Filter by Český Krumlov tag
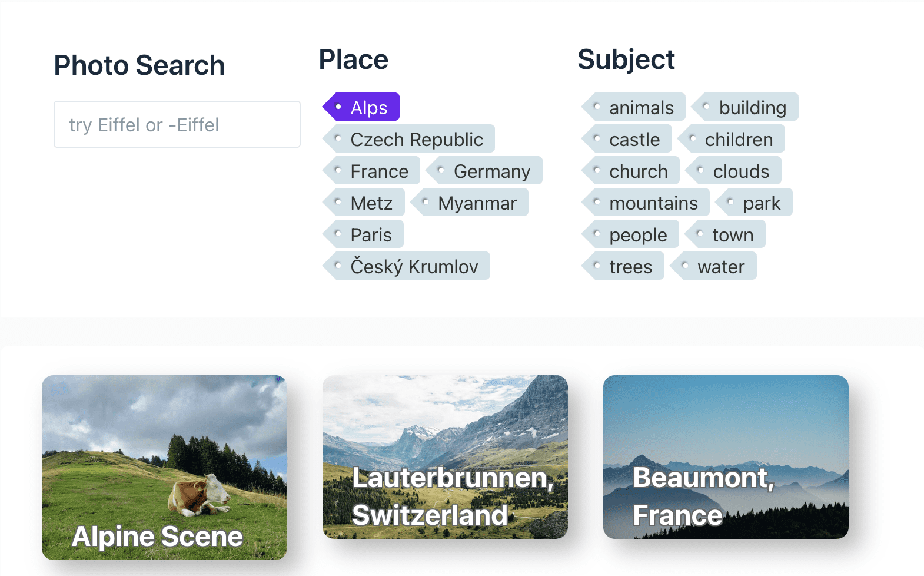Screen dimensions: 924x576 pos(406,266)
